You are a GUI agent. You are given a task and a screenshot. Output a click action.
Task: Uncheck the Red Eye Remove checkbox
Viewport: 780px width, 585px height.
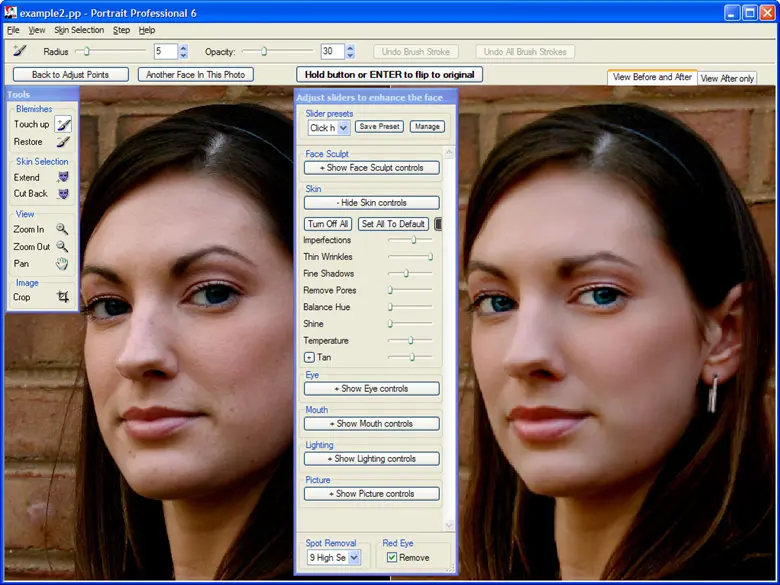click(391, 558)
